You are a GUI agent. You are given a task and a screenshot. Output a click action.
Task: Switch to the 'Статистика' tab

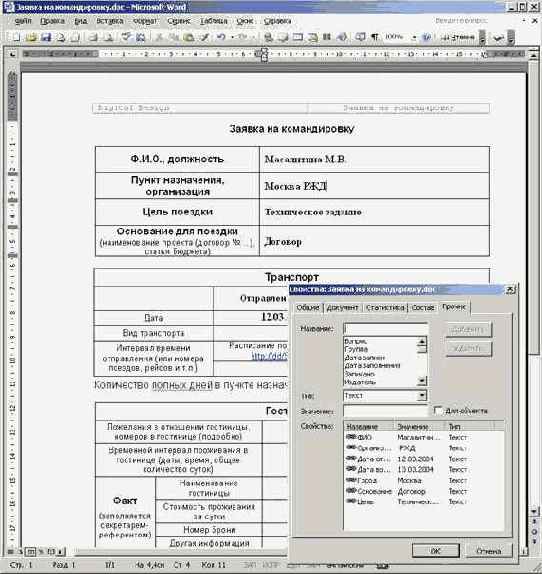click(385, 308)
